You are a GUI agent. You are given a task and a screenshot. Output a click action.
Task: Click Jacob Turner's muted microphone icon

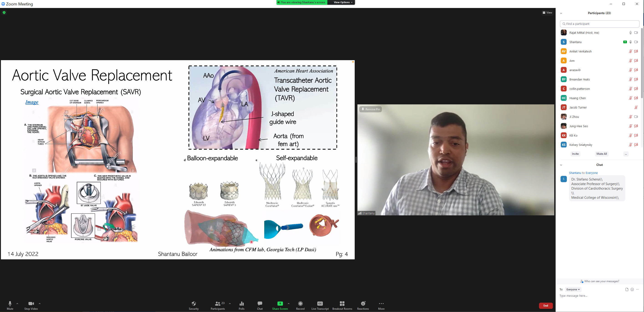636,107
